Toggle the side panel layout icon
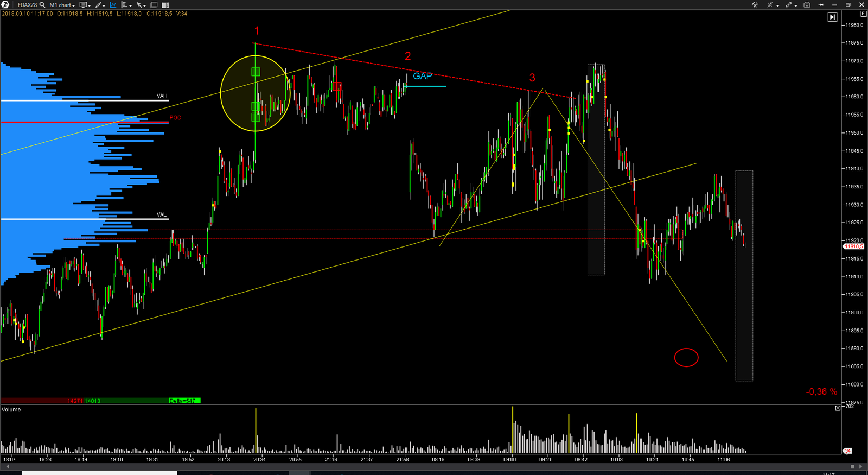Viewport: 868px width, 475px height. point(165,5)
